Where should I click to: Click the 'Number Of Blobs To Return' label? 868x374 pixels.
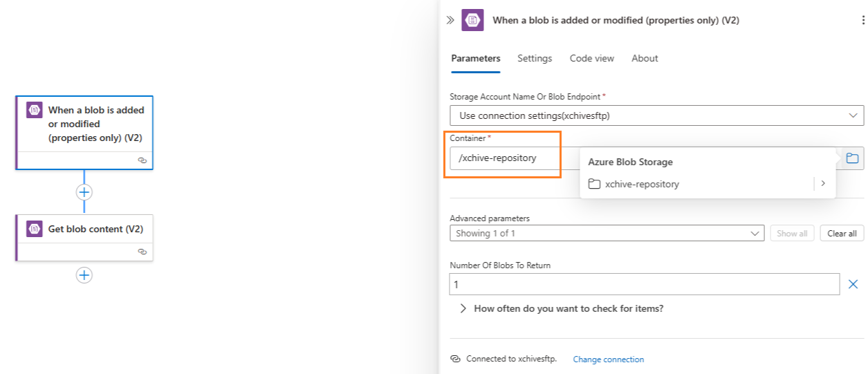(x=500, y=265)
